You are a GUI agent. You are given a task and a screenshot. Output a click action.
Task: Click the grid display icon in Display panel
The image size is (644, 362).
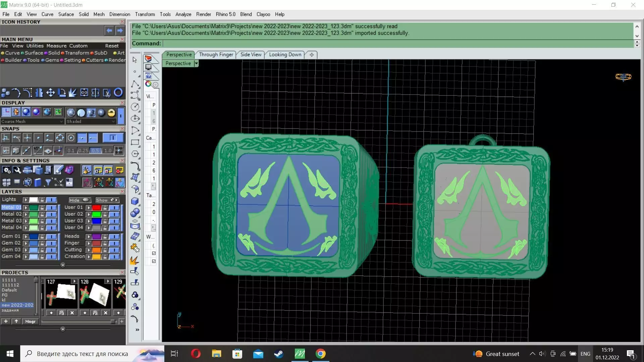click(x=6, y=112)
